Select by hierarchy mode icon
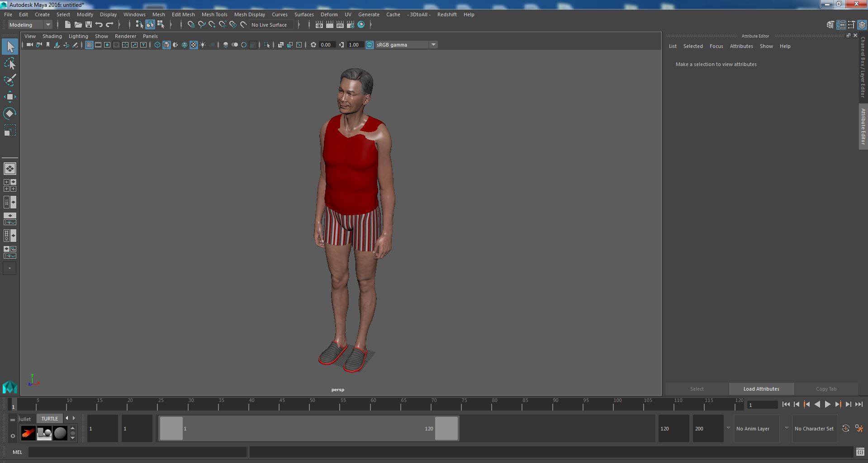This screenshot has width=868, height=463. [139, 25]
